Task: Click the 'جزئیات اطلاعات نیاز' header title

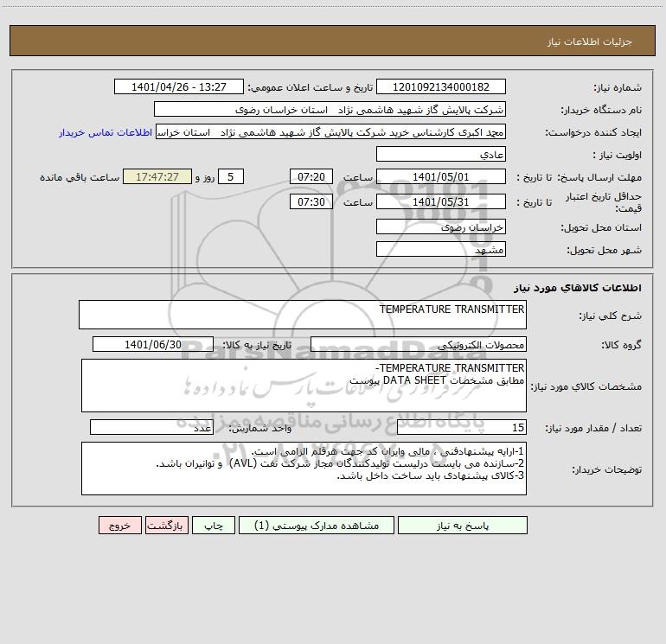Action: tap(590, 41)
